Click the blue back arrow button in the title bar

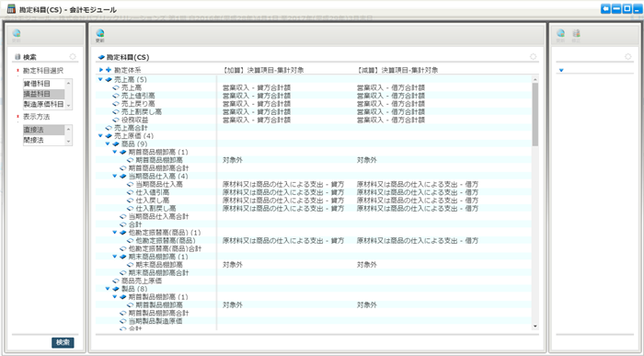[x=605, y=9]
